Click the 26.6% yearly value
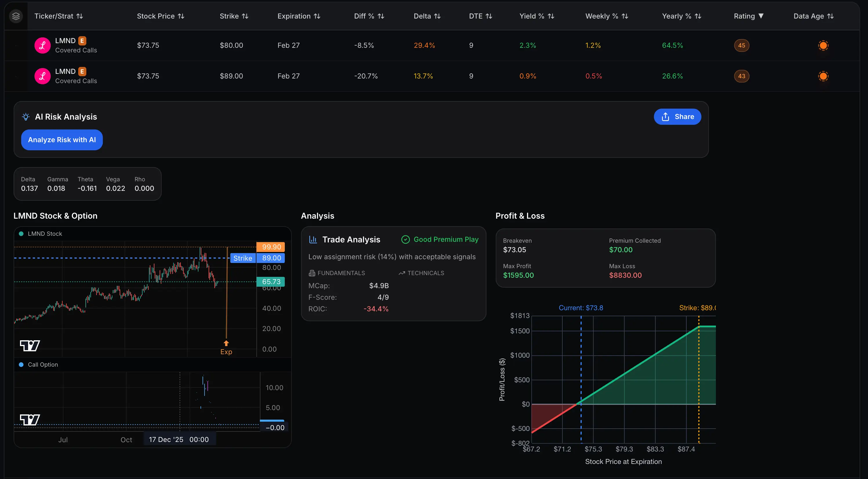 click(x=672, y=76)
